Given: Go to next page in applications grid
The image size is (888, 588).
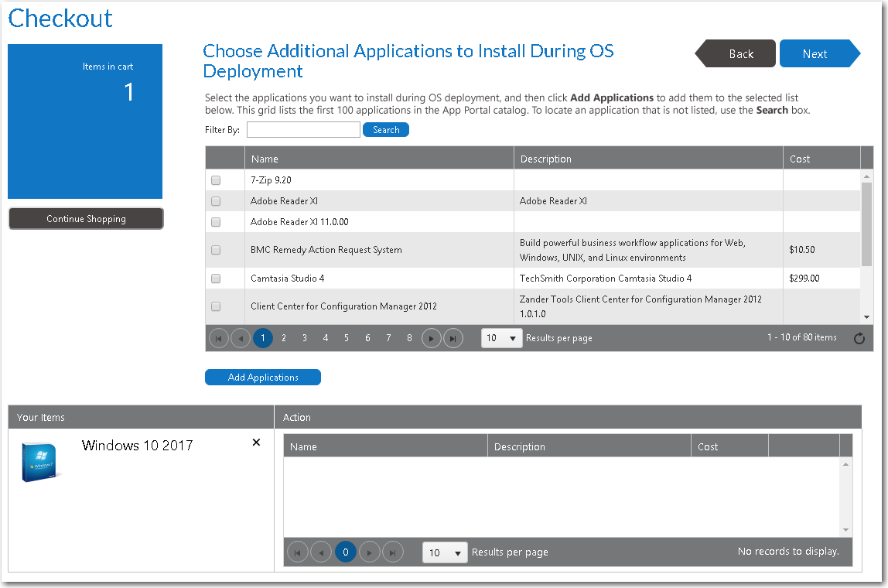Looking at the screenshot, I should click(432, 338).
